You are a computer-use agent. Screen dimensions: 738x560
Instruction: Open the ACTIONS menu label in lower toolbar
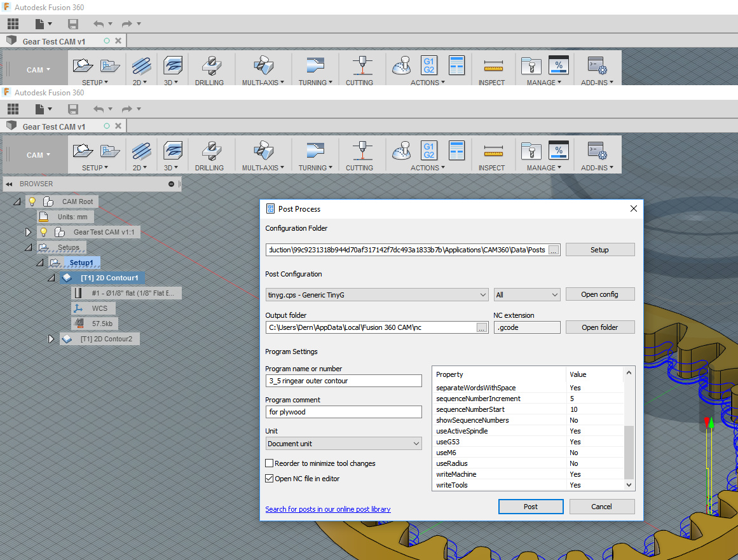[427, 168]
